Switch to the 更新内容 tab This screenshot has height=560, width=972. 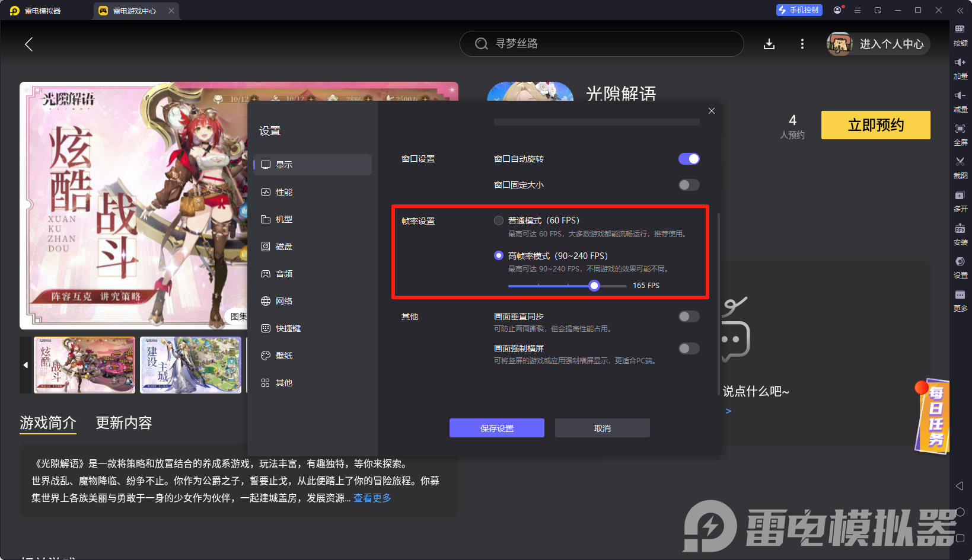pos(123,423)
